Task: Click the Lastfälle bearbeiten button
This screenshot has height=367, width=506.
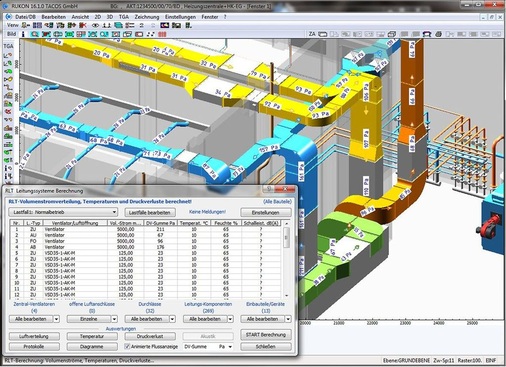Action: tap(150, 212)
